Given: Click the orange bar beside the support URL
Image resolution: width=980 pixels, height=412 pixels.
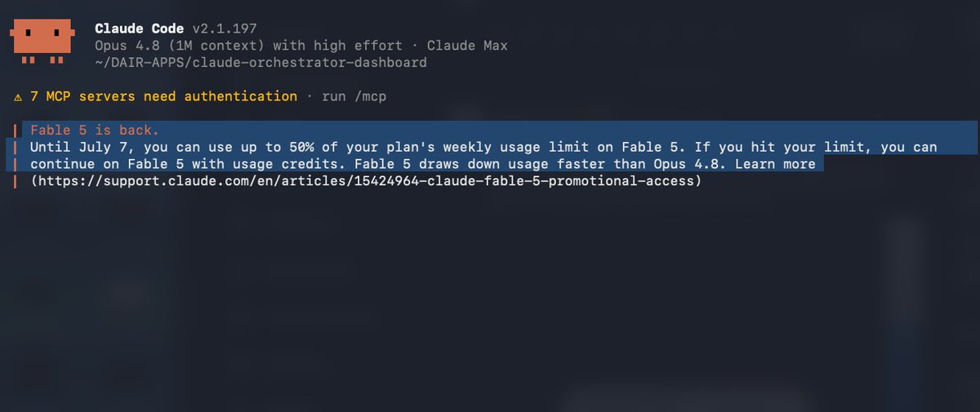Looking at the screenshot, I should (16, 181).
